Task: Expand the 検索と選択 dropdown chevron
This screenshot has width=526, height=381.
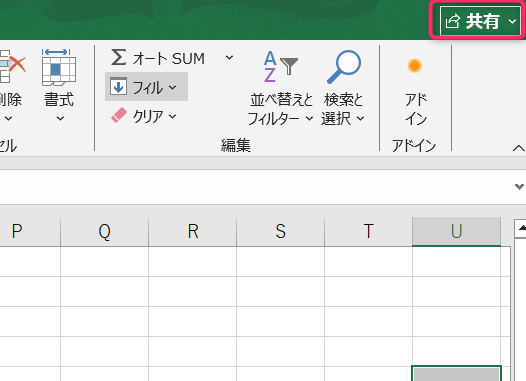Action: click(360, 118)
